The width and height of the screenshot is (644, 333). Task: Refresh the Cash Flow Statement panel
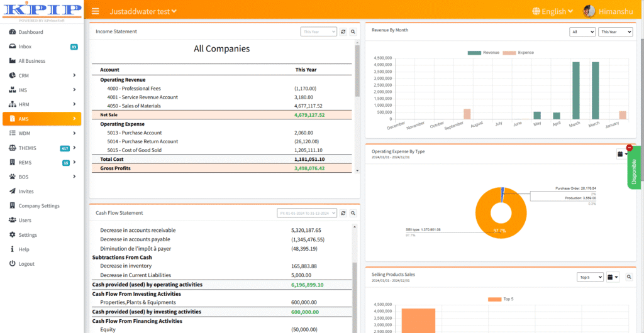coord(343,213)
